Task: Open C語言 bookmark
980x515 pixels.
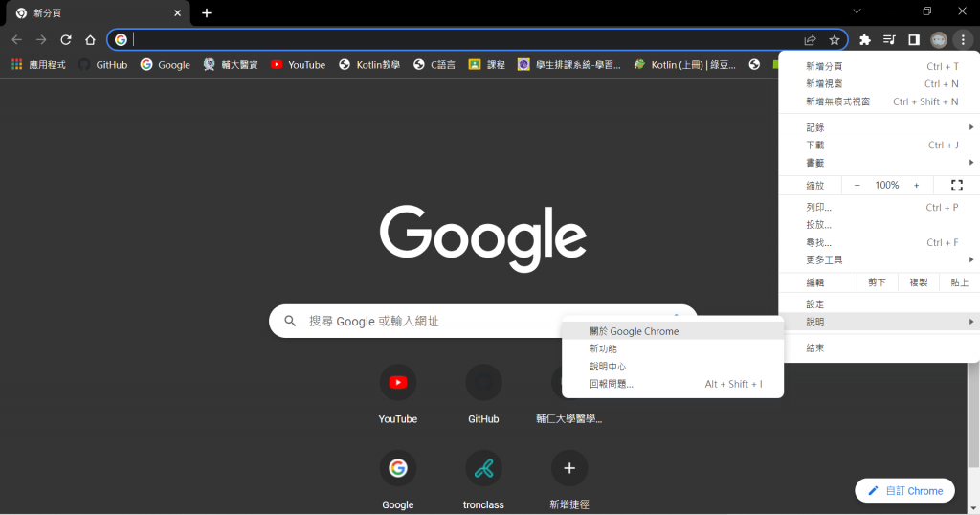Action: pyautogui.click(x=434, y=64)
